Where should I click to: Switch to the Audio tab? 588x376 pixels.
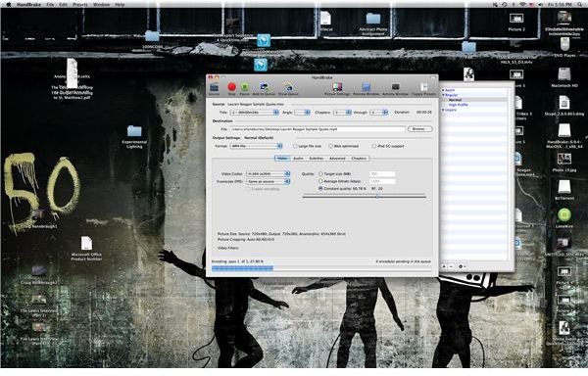[298, 159]
